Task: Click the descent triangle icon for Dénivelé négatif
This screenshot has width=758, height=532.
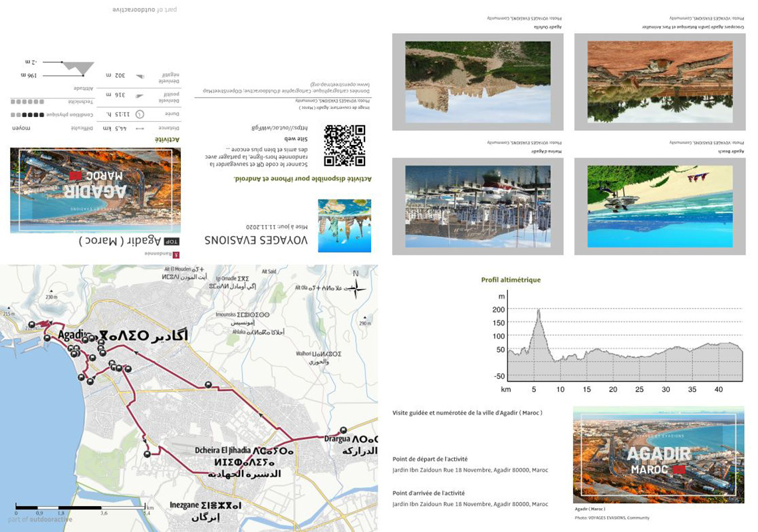Action: (140, 76)
